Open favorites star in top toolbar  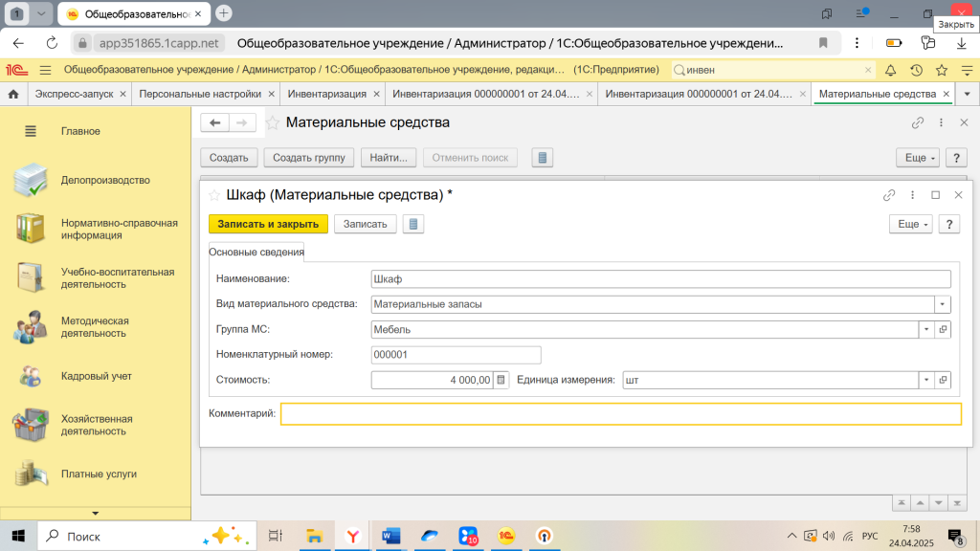click(x=942, y=70)
